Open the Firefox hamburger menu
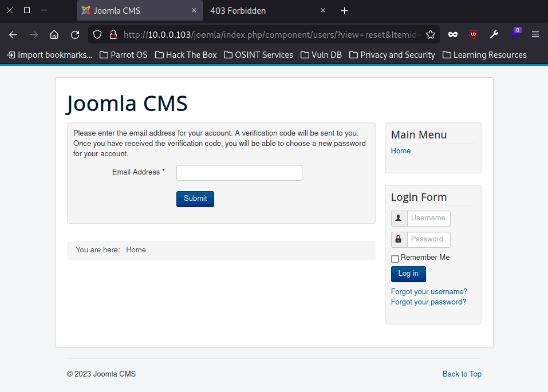548x392 pixels. click(x=536, y=34)
